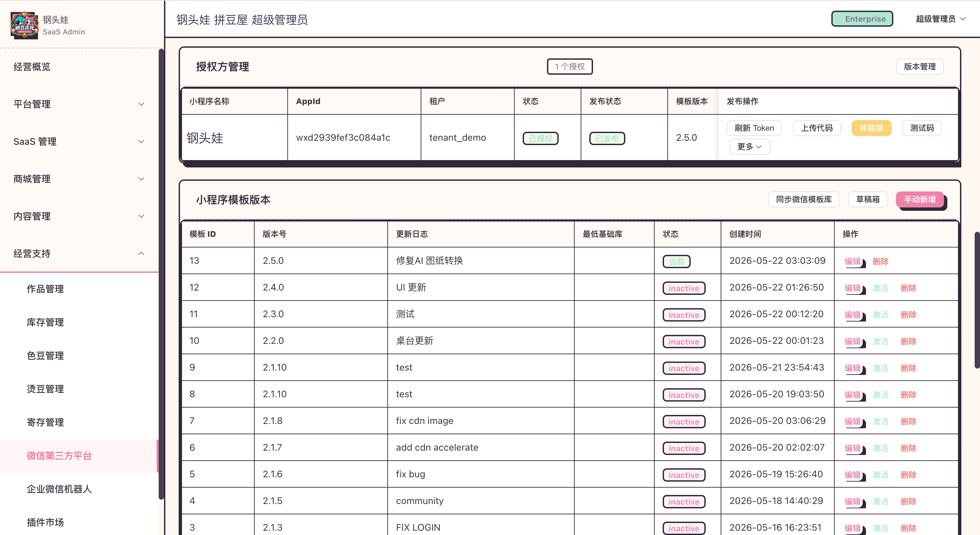Screen dimensions: 980x535
Task: Open the 更多 dropdown for 钢头娃
Action: coord(749,147)
